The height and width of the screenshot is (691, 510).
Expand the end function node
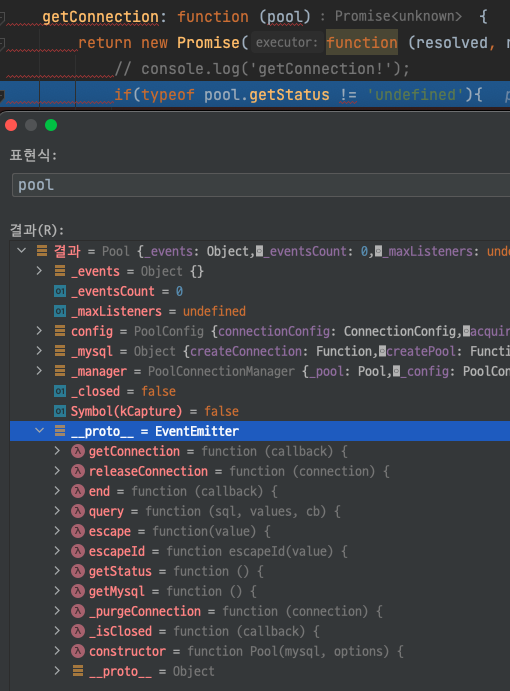pyautogui.click(x=57, y=490)
